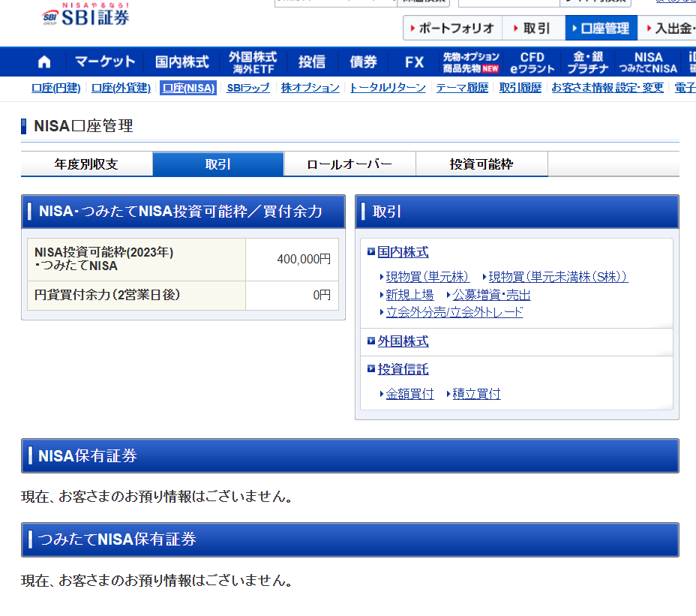This screenshot has width=696, height=616.
Task: Open 株オプション link
Action: [x=310, y=88]
